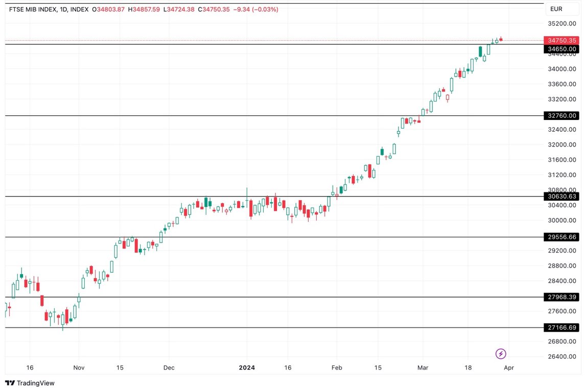Click the 30630.63 price label
This screenshot has height=392, width=586.
coord(560,196)
